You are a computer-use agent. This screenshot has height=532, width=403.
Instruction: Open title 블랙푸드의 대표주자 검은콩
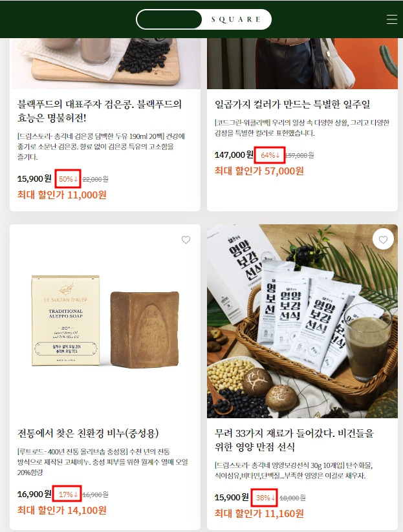pyautogui.click(x=100, y=111)
